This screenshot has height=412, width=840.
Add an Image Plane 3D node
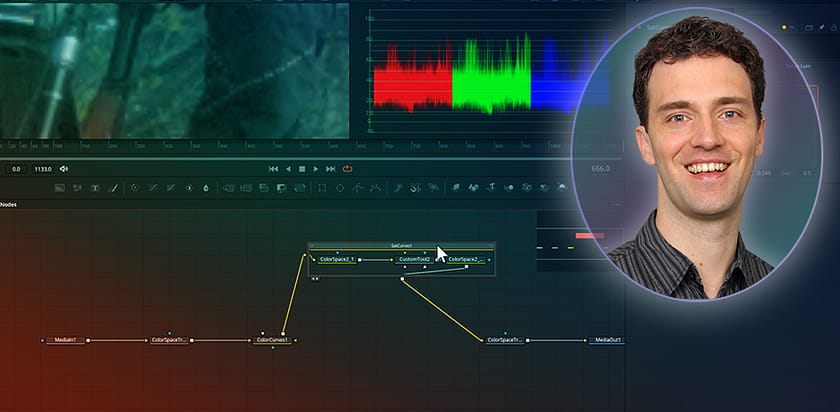pos(455,188)
